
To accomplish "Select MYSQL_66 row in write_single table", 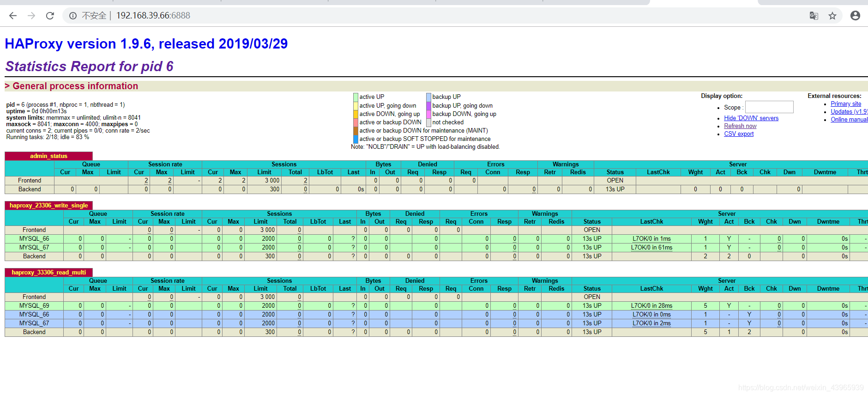I will [436, 239].
